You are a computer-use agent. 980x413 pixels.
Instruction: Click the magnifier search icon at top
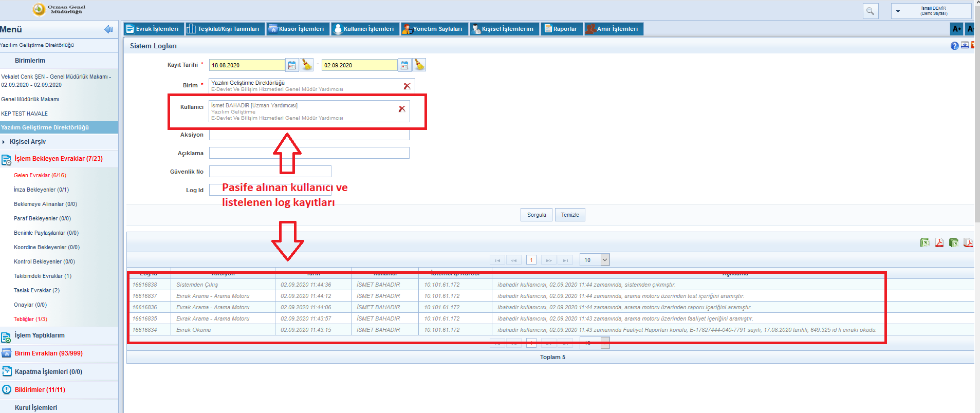pos(871,11)
